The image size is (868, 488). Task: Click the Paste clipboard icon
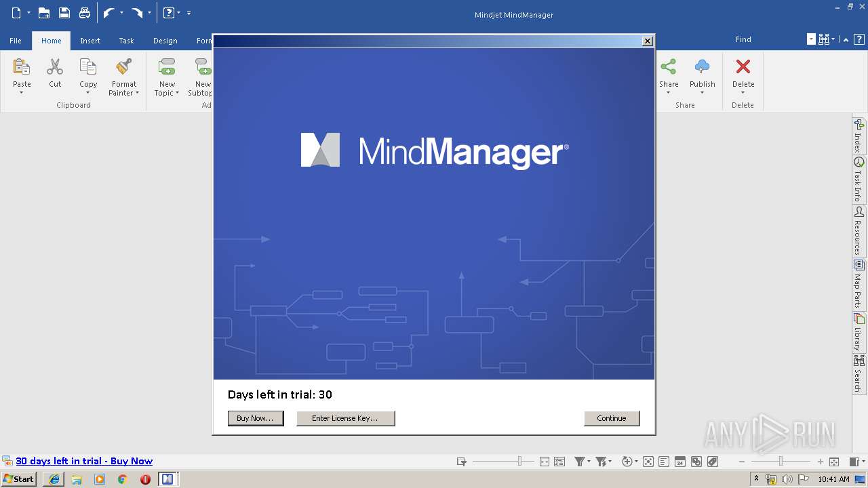point(22,66)
